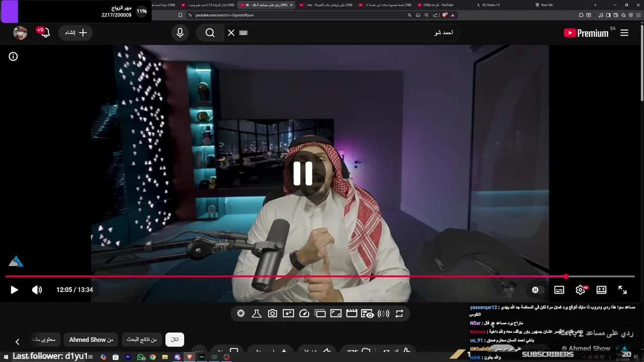
Task: Toggle subtitles with the captions icon
Action: tap(559, 290)
